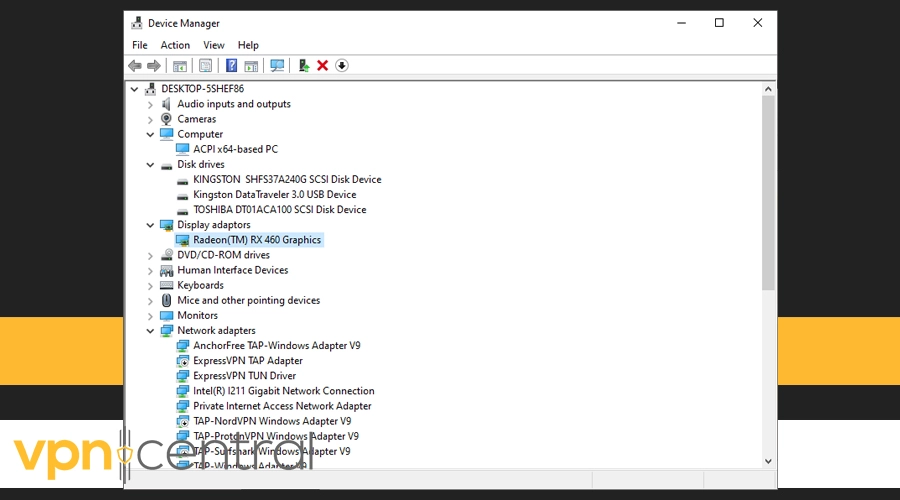Collapse the Display adaptors category

(150, 225)
